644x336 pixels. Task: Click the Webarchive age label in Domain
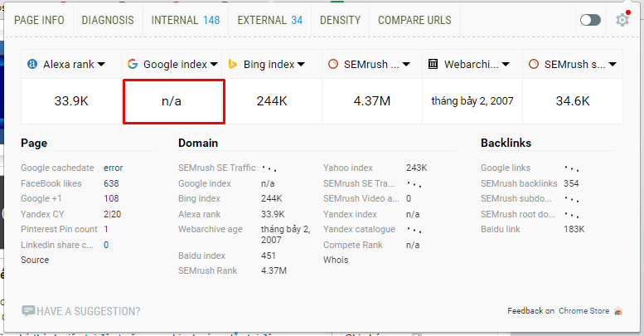[x=211, y=229]
